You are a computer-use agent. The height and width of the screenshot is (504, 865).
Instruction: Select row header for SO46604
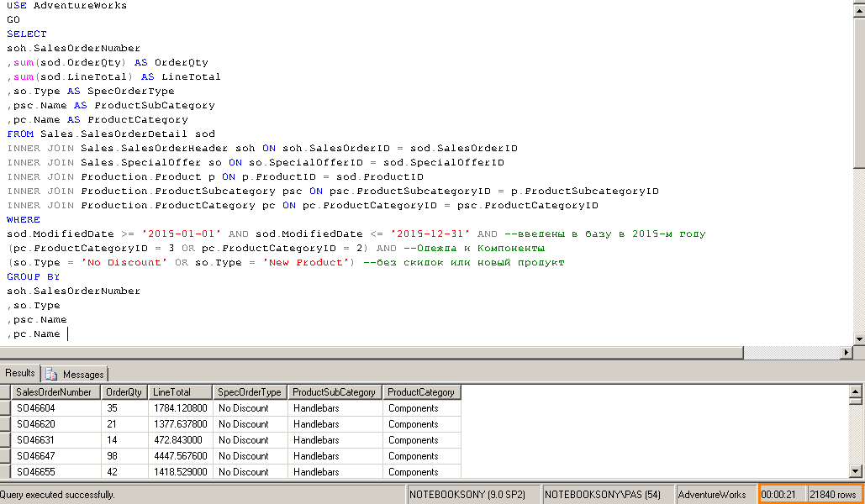point(6,408)
